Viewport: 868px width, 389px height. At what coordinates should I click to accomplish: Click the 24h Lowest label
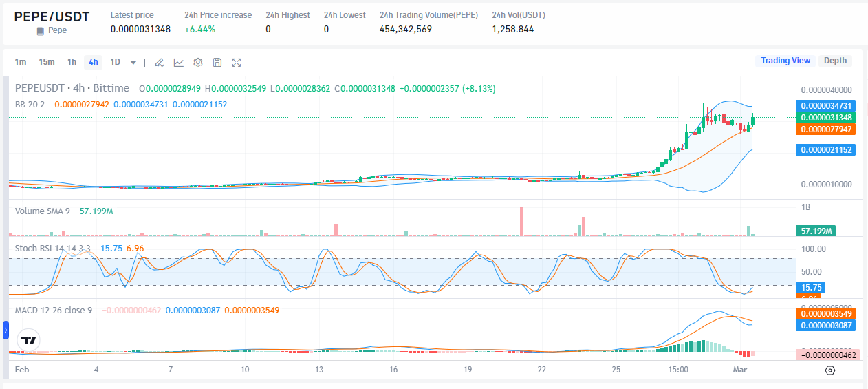pos(345,14)
